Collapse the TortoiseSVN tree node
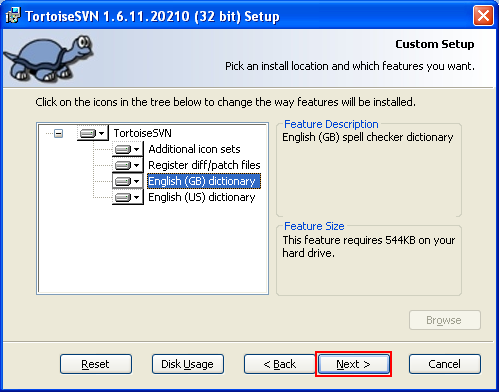 click(59, 134)
